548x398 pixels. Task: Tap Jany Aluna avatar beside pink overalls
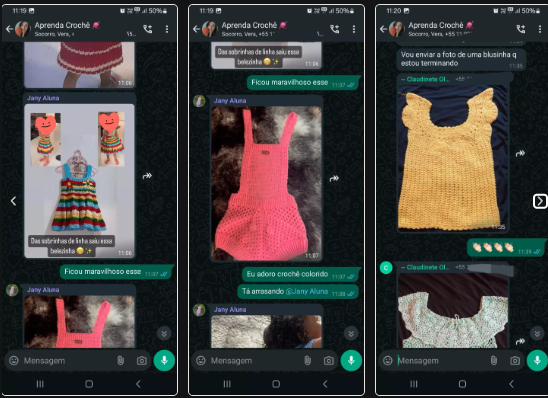point(199,101)
